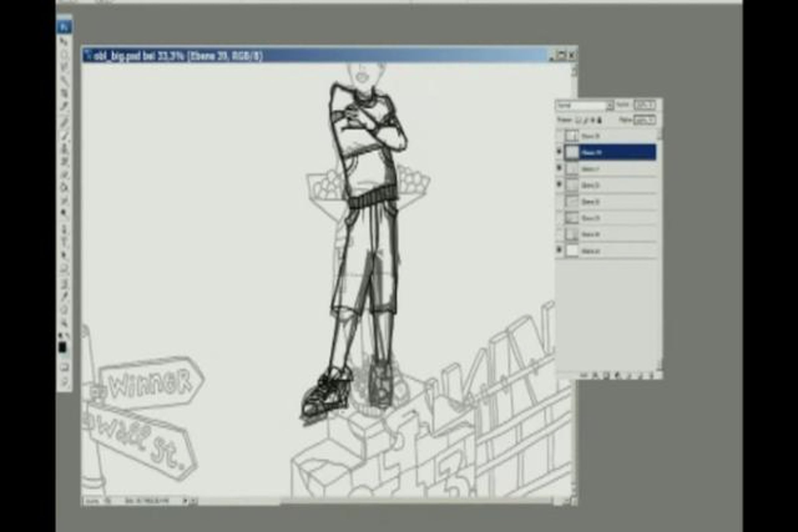798x532 pixels.
Task: Select the Zoom magnifier tool
Action: click(x=64, y=323)
